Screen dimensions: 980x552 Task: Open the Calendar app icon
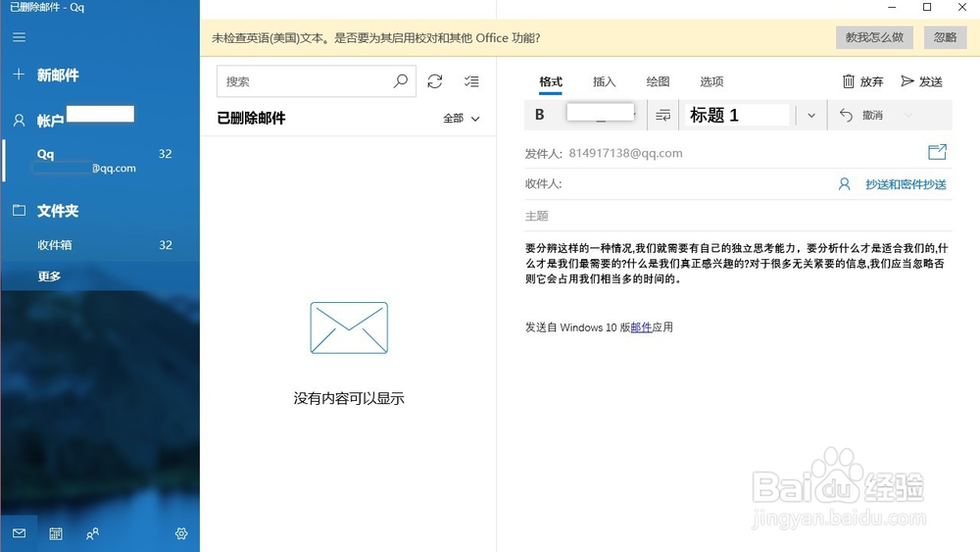tap(56, 533)
